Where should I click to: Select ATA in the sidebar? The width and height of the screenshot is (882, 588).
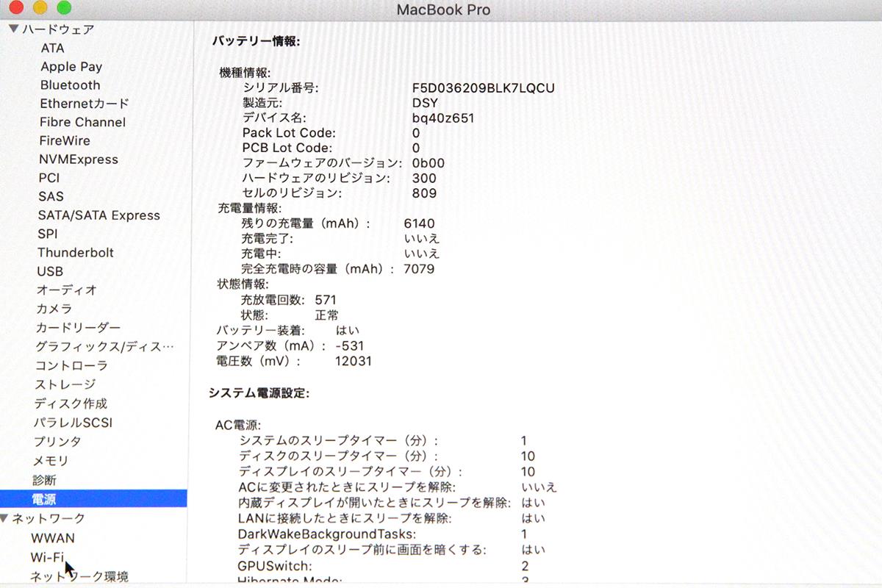[x=53, y=48]
